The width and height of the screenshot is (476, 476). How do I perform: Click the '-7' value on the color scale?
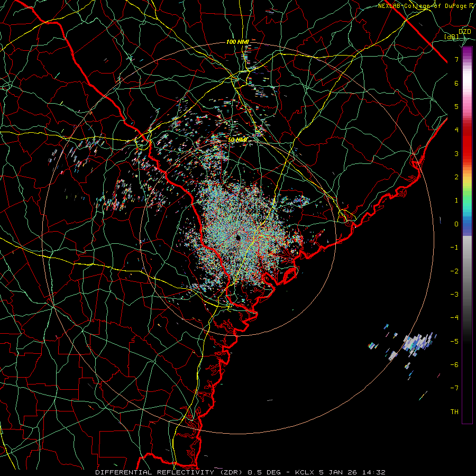click(x=454, y=388)
